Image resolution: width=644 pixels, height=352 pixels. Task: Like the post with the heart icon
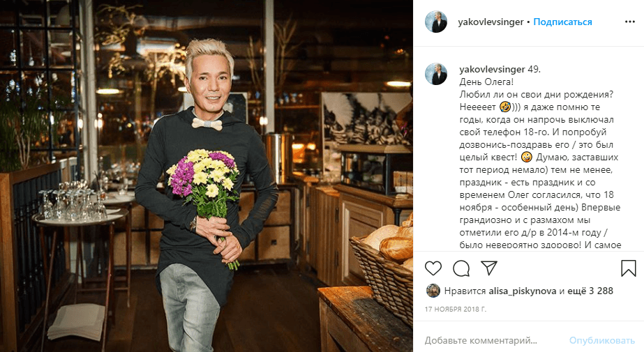433,268
